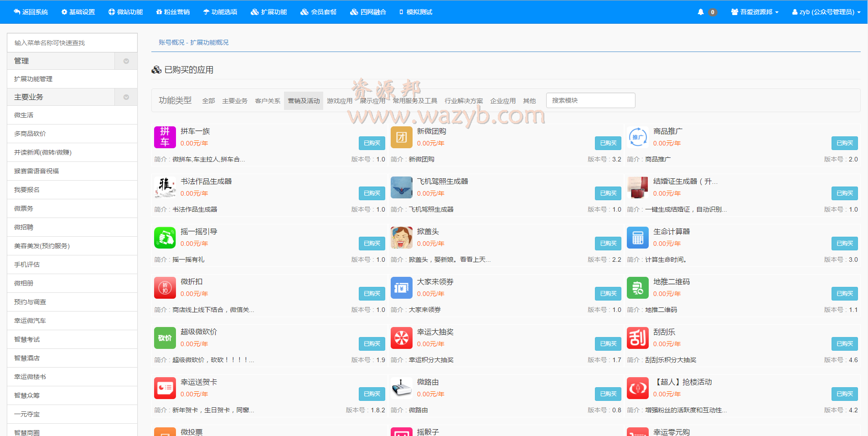Collapse the 管理 sidebar section
This screenshot has width=868, height=436.
[x=126, y=61]
